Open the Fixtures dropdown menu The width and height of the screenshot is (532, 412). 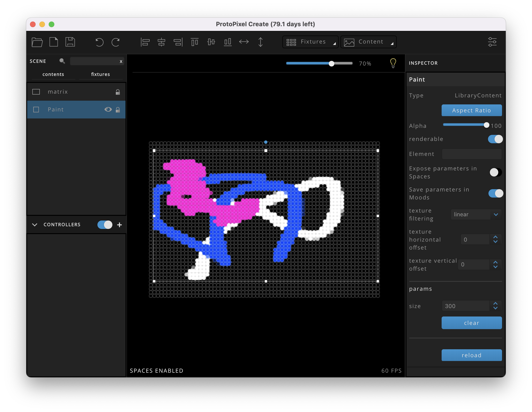tap(310, 42)
